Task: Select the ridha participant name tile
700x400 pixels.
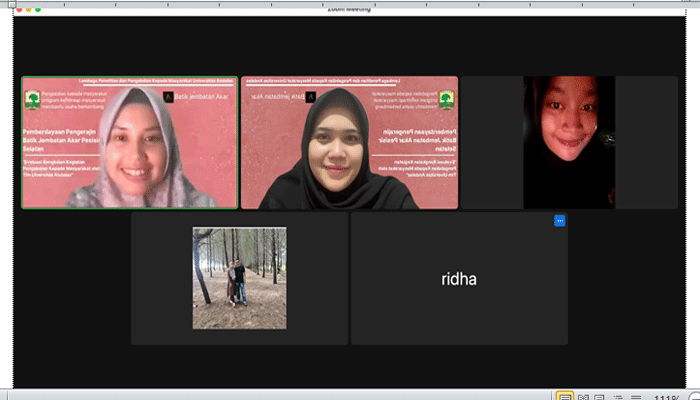Action: click(x=459, y=279)
